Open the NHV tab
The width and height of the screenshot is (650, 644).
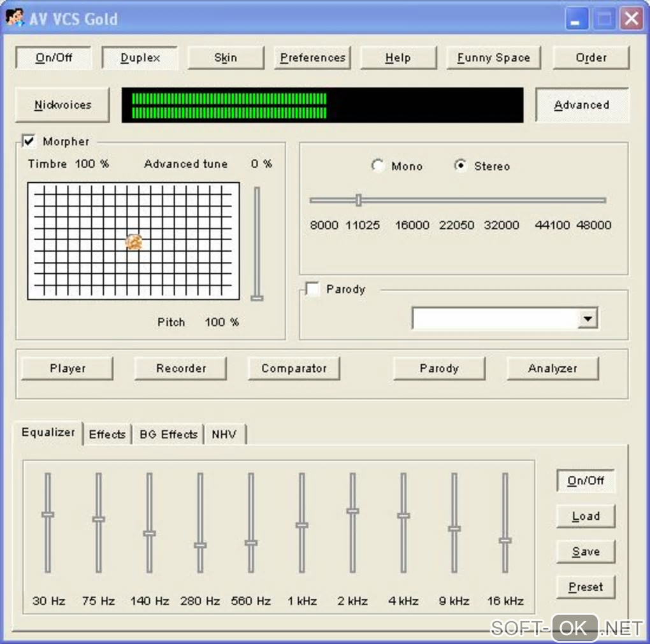(224, 434)
